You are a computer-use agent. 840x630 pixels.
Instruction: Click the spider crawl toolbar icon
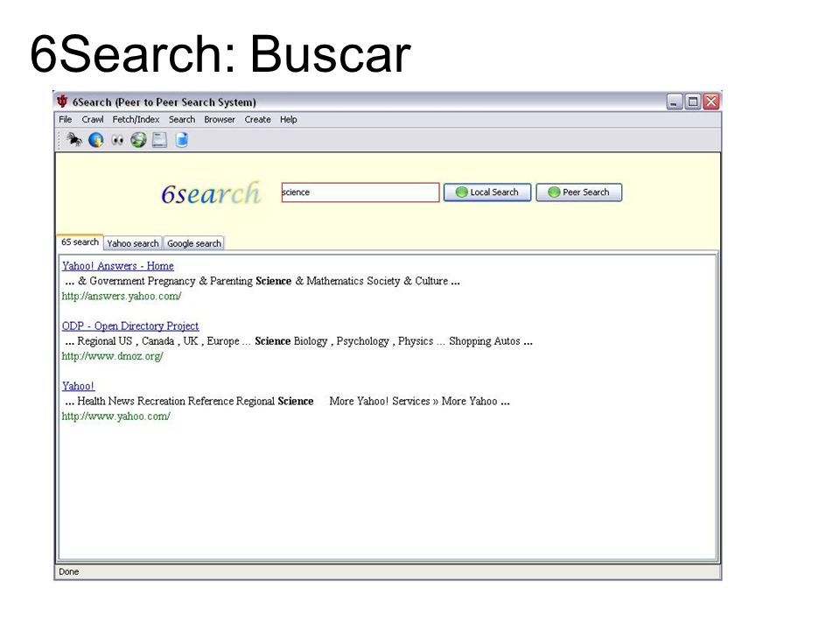(73, 140)
